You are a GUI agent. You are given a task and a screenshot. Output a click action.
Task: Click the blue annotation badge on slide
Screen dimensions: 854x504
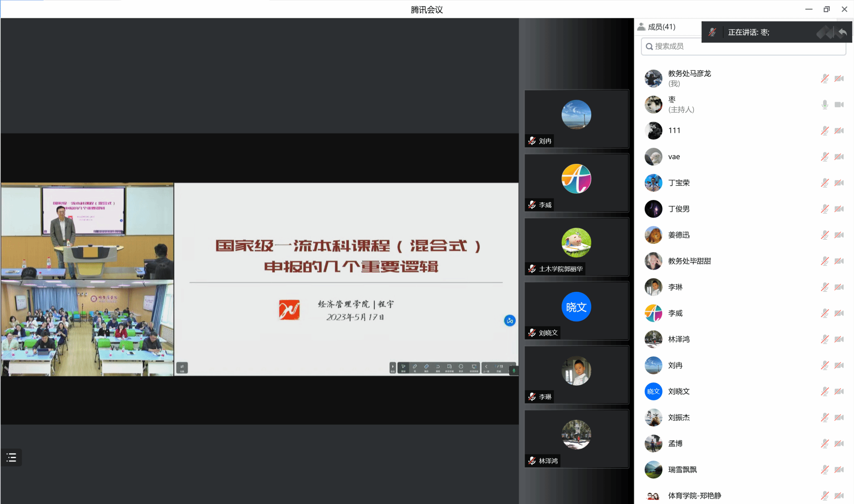coord(510,321)
